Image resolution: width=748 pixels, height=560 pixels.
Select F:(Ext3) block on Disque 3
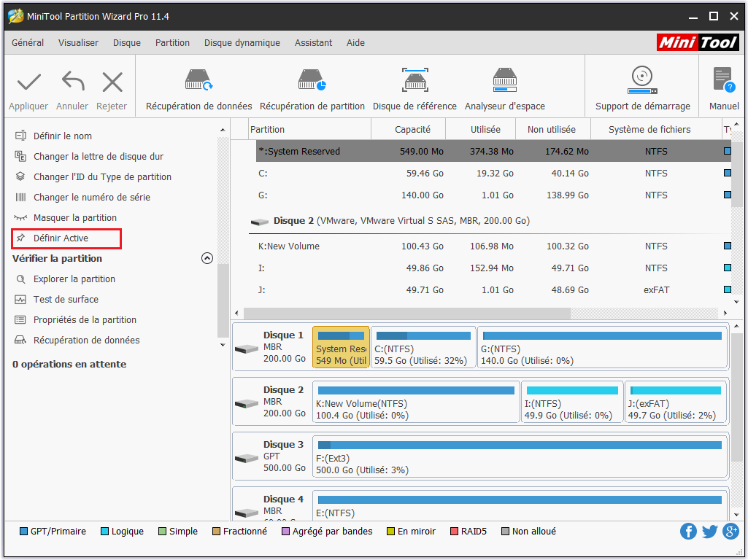pyautogui.click(x=520, y=456)
